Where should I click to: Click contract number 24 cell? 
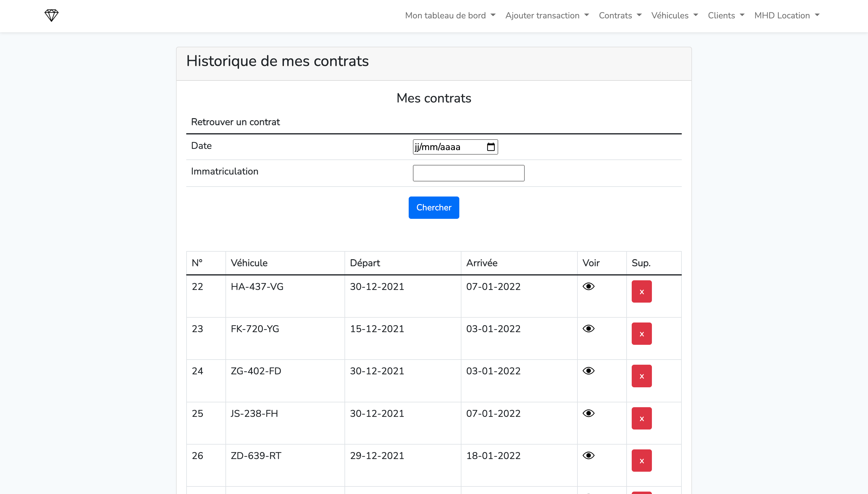[x=206, y=381]
